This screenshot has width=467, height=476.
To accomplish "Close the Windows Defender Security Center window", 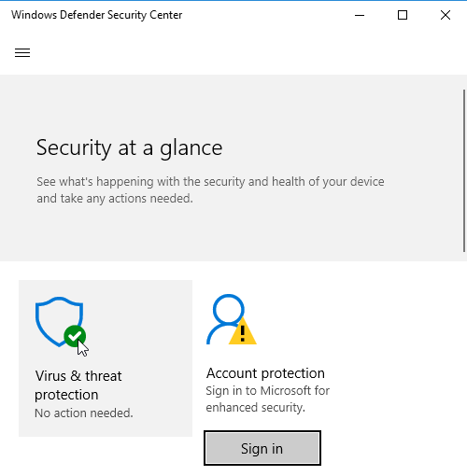I will click(446, 15).
